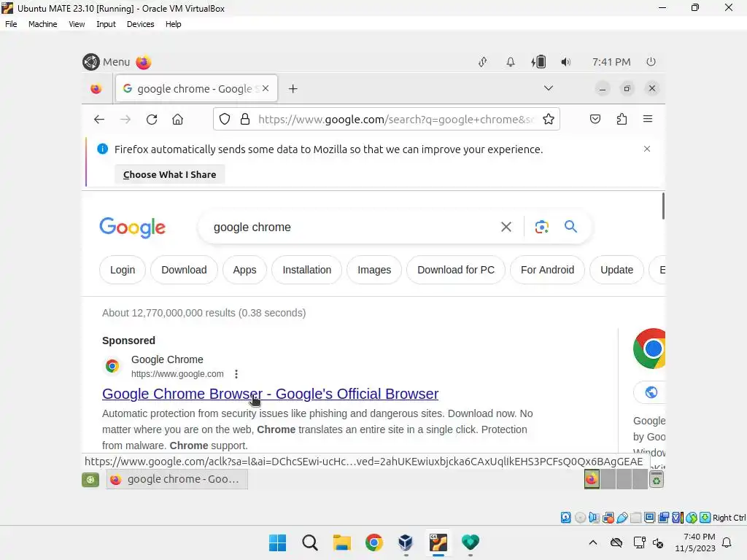
Task: Click the forward navigation arrow
Action: pyautogui.click(x=125, y=119)
